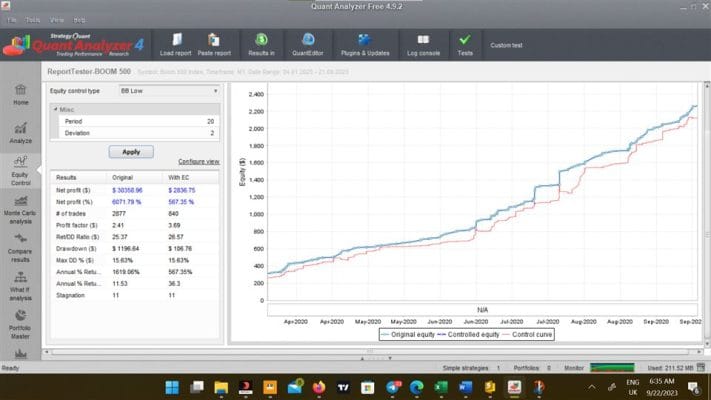Open the View menu
The height and width of the screenshot is (400, 711).
[x=57, y=20]
